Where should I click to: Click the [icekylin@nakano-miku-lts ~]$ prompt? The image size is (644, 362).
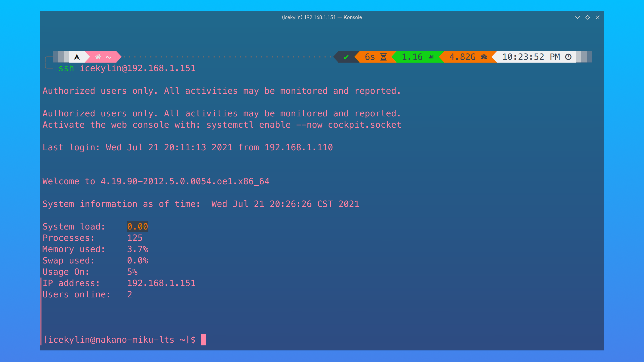[x=119, y=340]
